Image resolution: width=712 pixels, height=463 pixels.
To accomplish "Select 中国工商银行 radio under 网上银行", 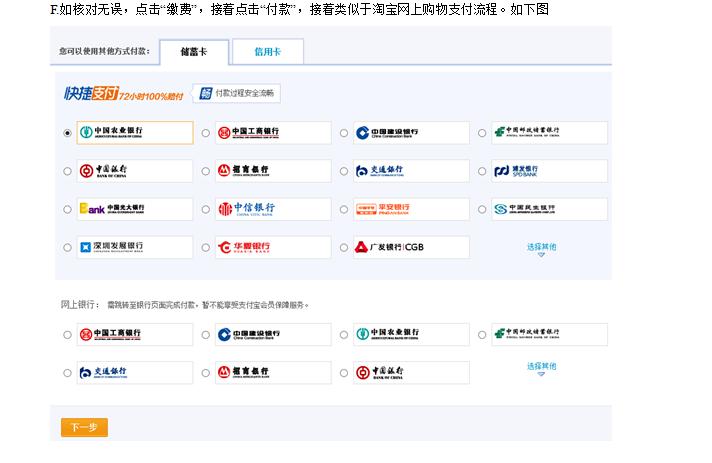I will point(67,335).
